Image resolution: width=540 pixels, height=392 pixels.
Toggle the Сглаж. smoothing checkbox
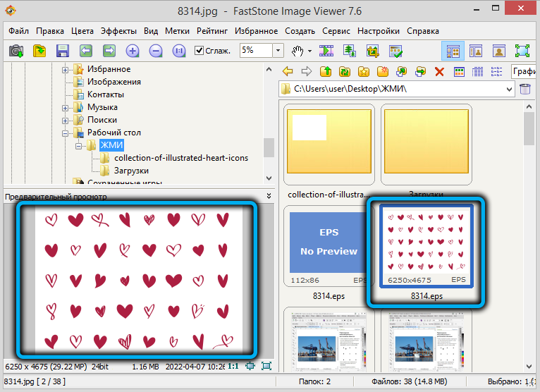200,51
